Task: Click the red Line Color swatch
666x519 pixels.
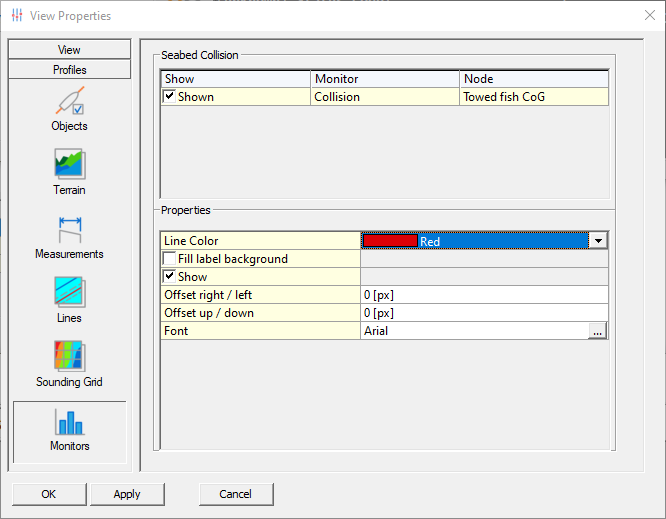Action: click(390, 241)
